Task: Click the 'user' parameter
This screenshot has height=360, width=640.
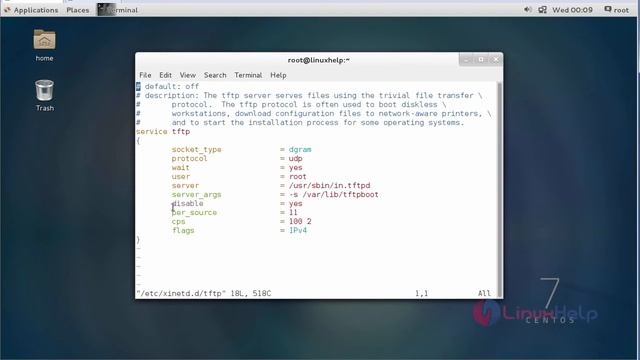Action: coord(181,176)
